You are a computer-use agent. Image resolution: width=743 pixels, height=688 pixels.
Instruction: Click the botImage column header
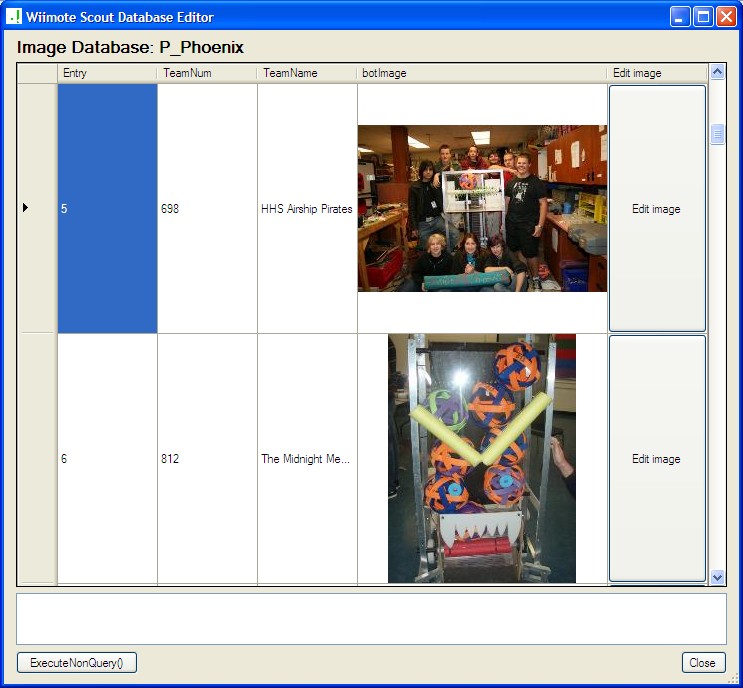(x=482, y=73)
